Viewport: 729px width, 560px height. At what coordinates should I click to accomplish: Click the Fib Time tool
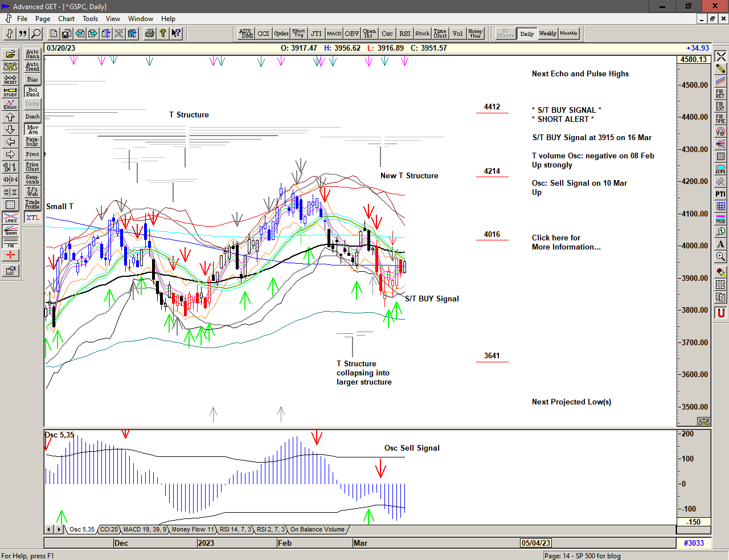pos(720,118)
